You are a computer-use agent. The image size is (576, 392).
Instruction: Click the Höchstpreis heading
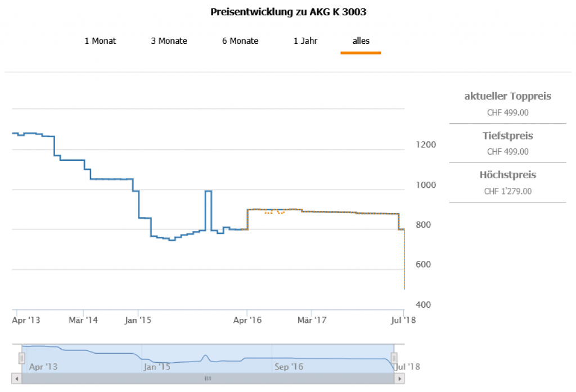tap(507, 175)
